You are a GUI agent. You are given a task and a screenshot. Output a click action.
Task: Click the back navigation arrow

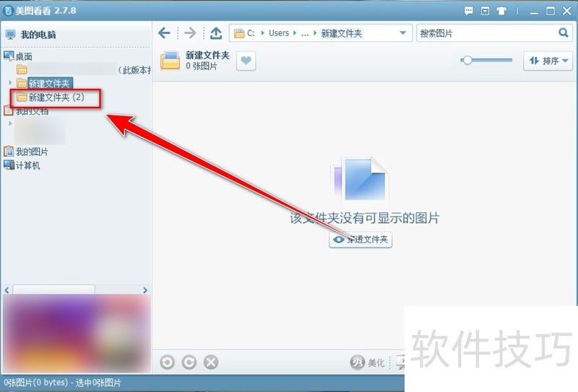[165, 33]
